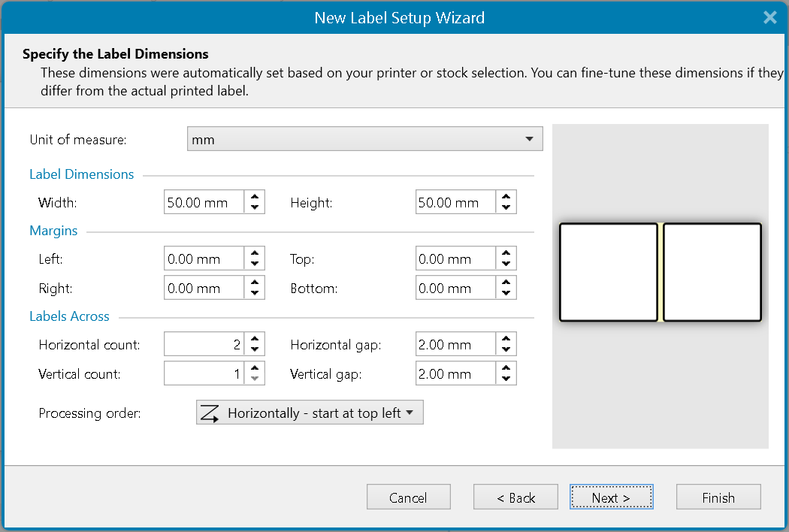Cancel the label setup wizard
789x532 pixels.
[408, 497]
